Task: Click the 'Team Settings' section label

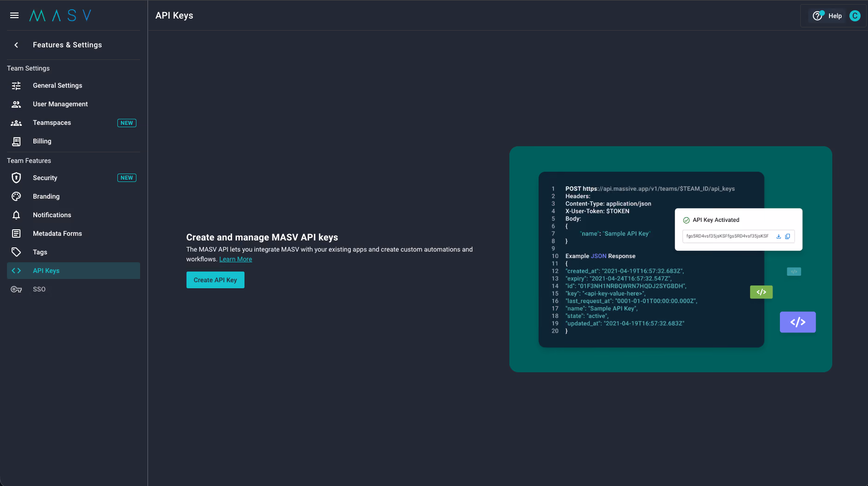Action: point(28,68)
